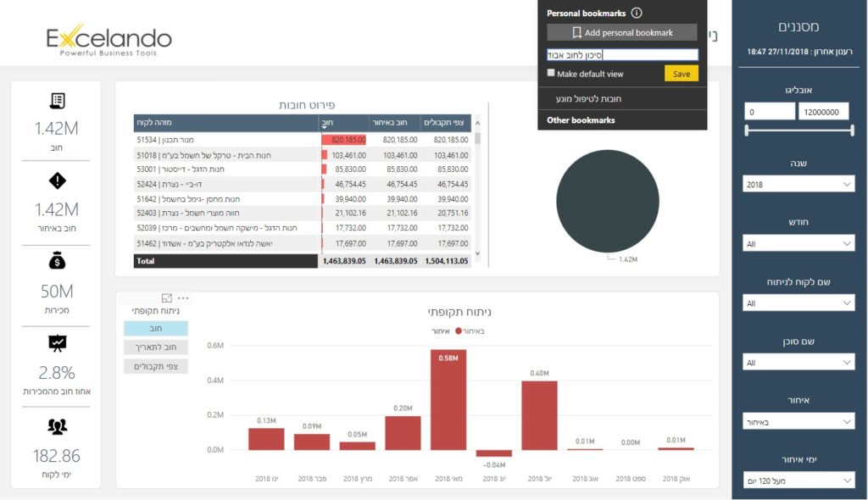
Task: Open the שנה dropdown showing 2018
Action: coord(798,185)
